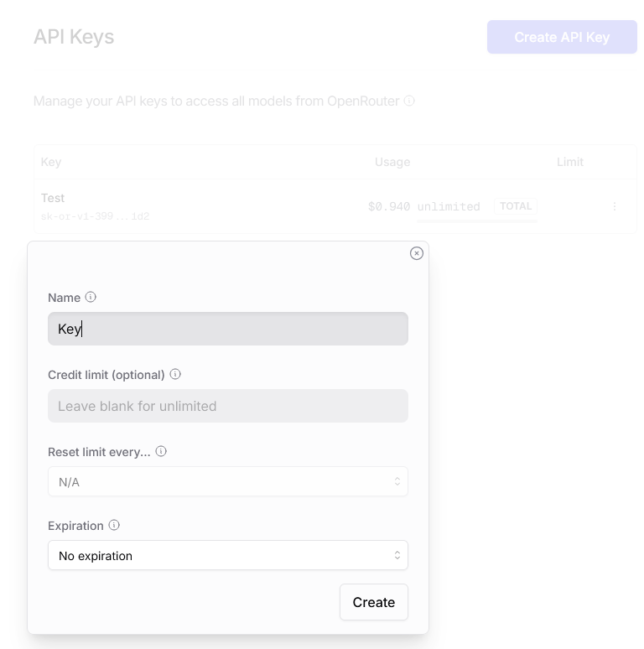644x649 pixels.
Task: Open the Test key options menu
Action: pos(615,206)
